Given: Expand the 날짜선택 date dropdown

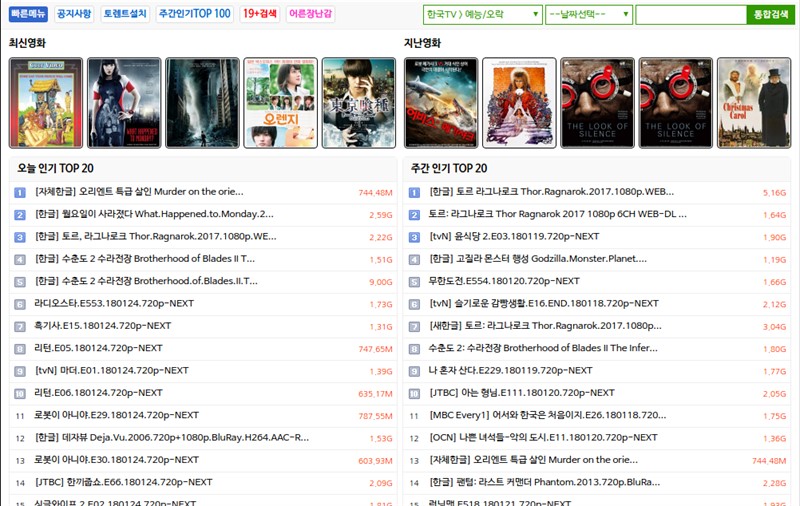Looking at the screenshot, I should click(589, 14).
